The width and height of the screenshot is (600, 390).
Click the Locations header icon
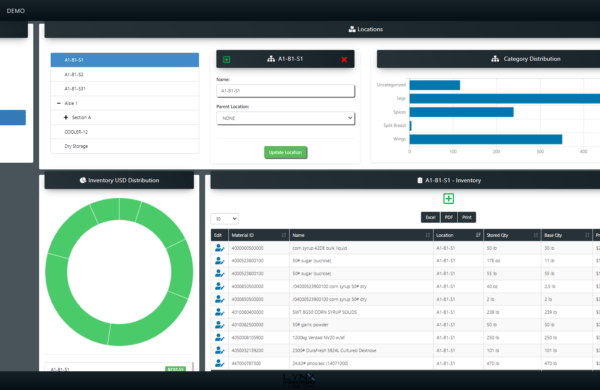(352, 29)
